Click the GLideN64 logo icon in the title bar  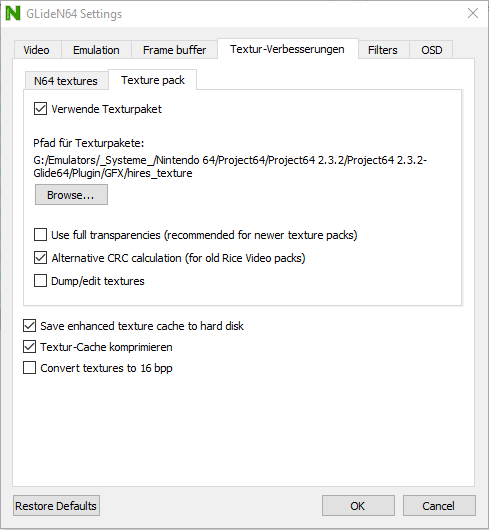tap(13, 14)
